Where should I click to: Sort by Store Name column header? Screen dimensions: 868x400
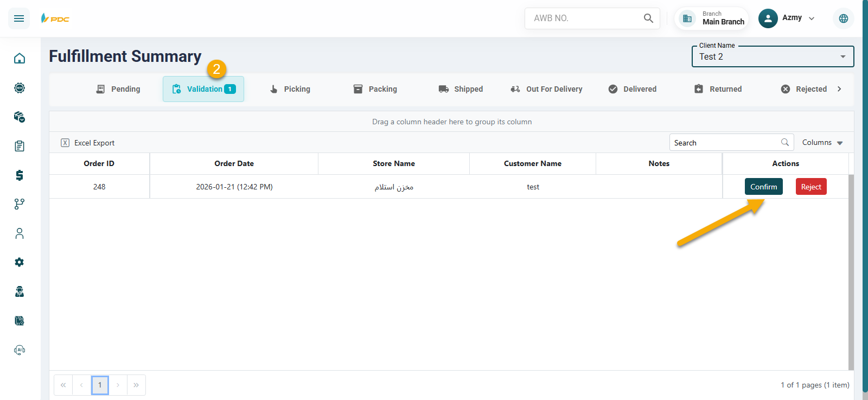(x=394, y=163)
